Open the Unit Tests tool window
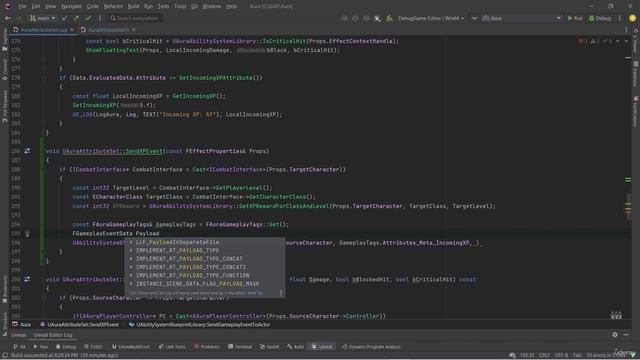This screenshot has width=640, height=360. [172, 347]
